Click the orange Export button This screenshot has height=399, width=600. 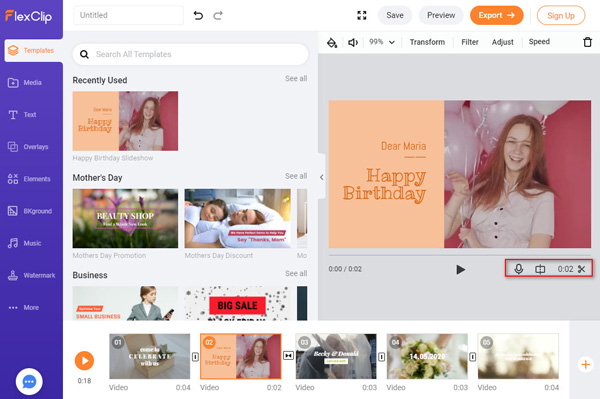tap(496, 15)
